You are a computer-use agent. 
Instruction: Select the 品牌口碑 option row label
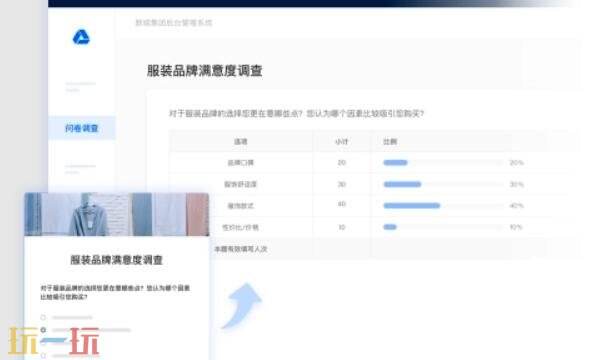[x=241, y=163]
